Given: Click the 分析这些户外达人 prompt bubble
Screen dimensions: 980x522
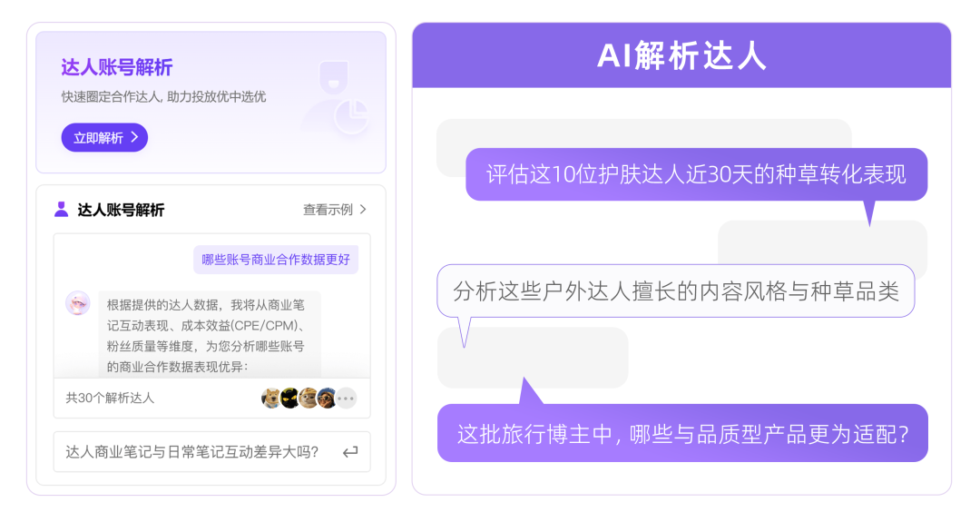Looking at the screenshot, I should (x=675, y=291).
